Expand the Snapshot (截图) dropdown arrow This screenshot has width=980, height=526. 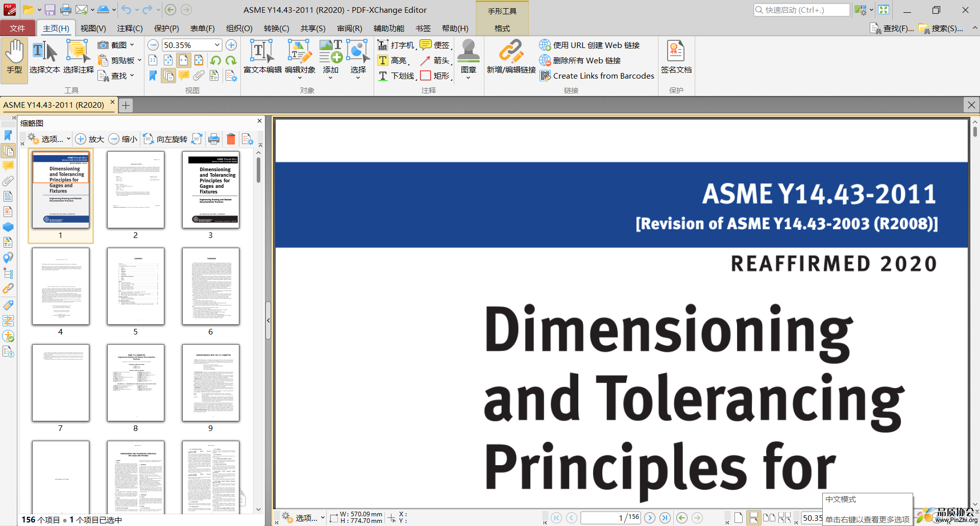(x=132, y=45)
